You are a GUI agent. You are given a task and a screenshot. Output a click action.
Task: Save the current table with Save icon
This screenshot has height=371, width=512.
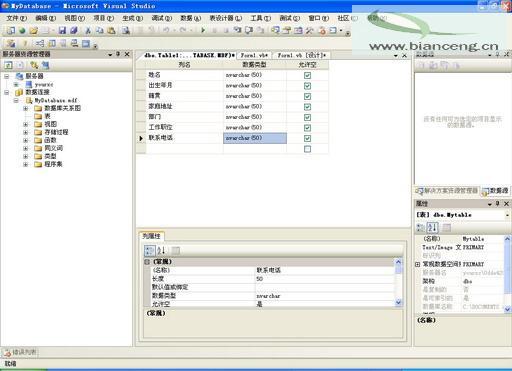click(x=62, y=31)
